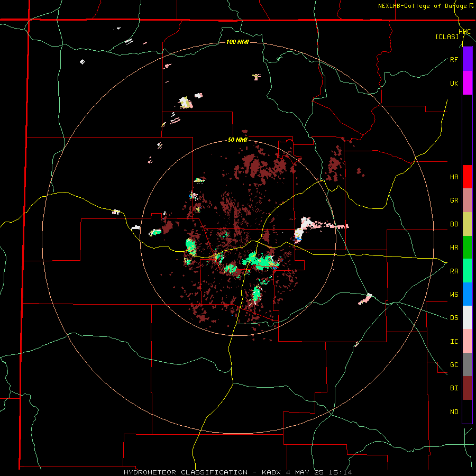Select the IC ice crystals pink swatch
The image size is (476, 476).
click(467, 341)
